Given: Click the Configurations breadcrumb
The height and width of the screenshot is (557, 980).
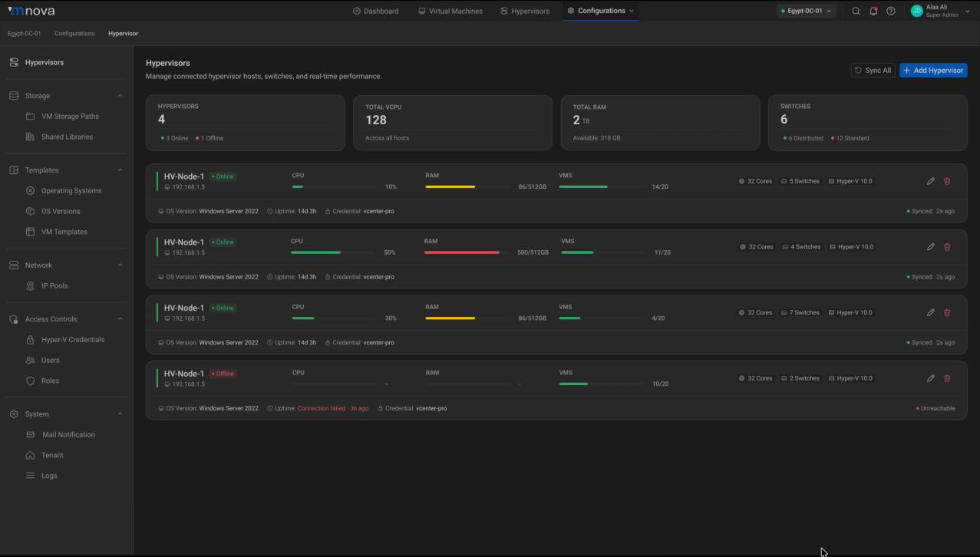Looking at the screenshot, I should [74, 34].
